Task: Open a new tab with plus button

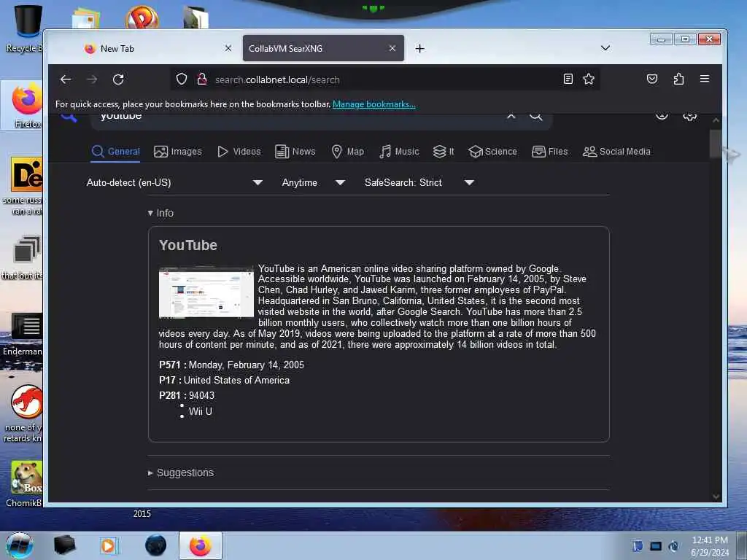Action: pyautogui.click(x=419, y=49)
